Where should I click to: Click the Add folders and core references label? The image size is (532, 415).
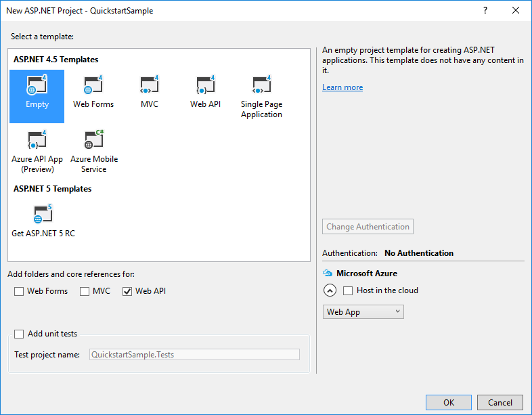tap(71, 274)
